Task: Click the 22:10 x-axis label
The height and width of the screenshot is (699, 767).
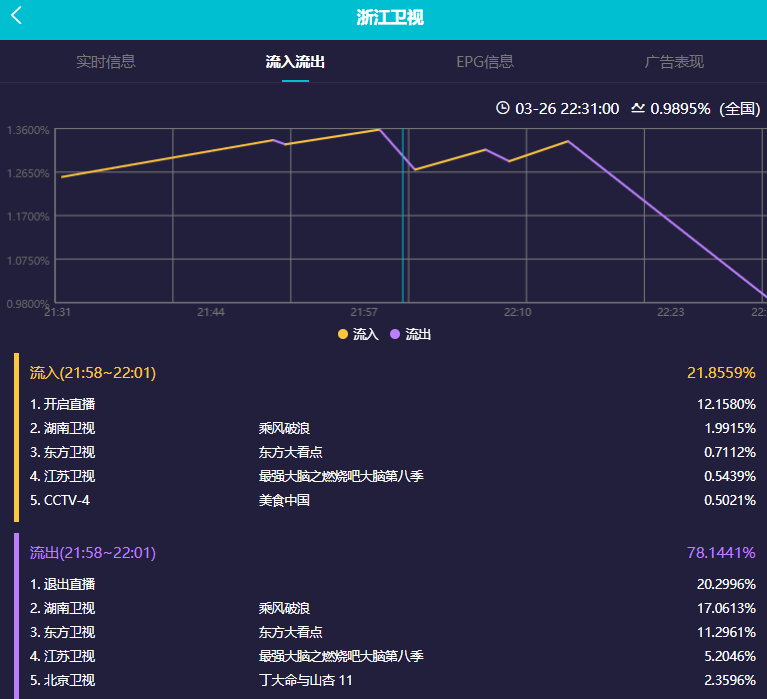Action: pyautogui.click(x=518, y=312)
